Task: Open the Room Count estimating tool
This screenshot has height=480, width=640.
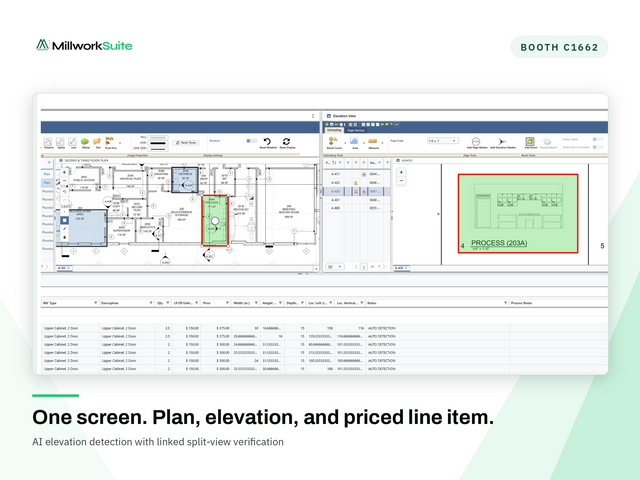Action: [333, 141]
